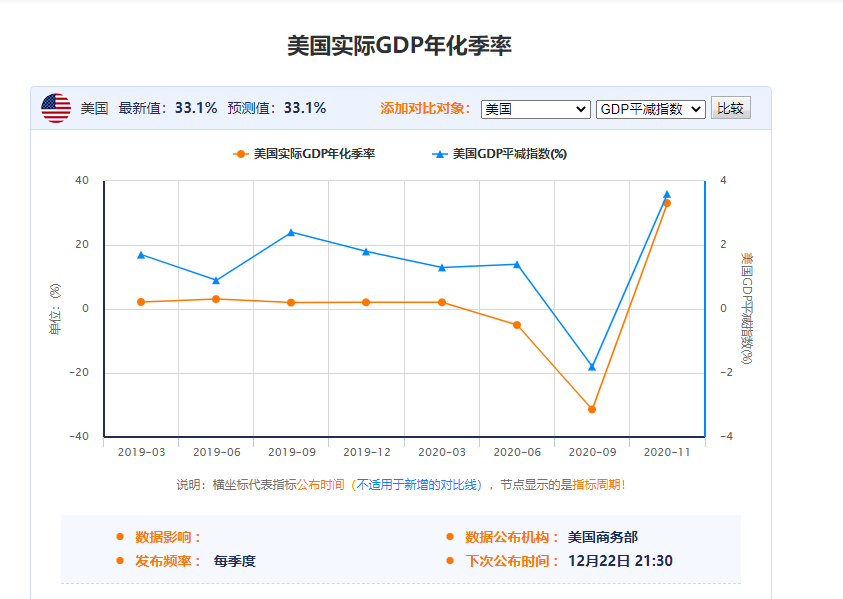Click the United States flag icon
This screenshot has height=599, width=843.
[56, 108]
